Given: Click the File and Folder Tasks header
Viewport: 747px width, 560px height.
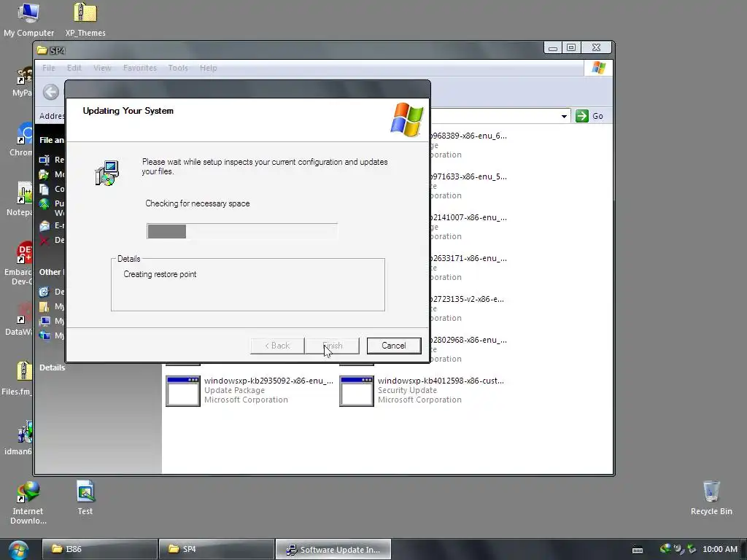Looking at the screenshot, I should click(52, 140).
